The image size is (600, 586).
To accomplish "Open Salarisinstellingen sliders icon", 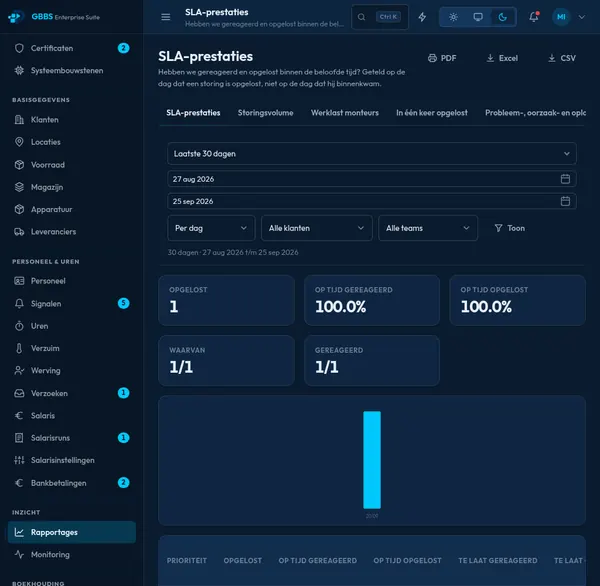I will coord(19,460).
